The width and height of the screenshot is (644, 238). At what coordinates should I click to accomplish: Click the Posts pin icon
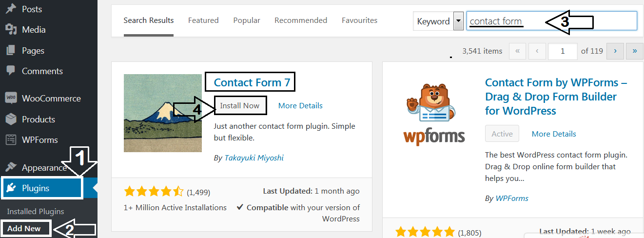11,9
